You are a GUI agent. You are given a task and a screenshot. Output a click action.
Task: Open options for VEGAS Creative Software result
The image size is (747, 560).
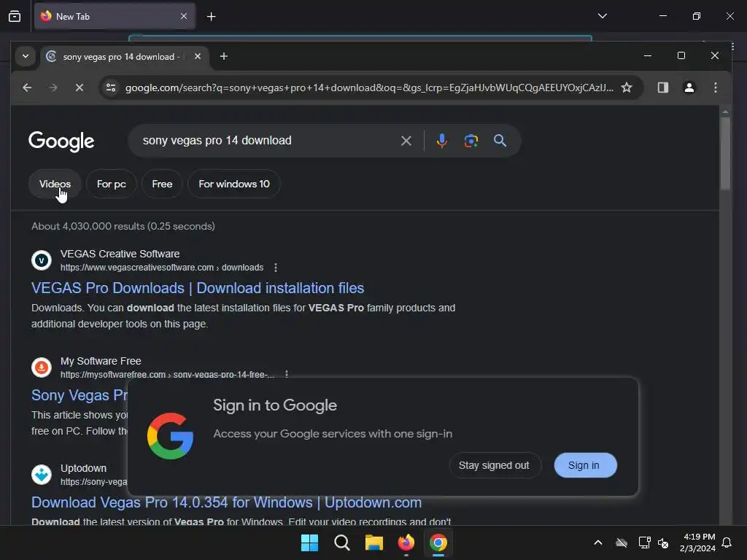point(275,268)
